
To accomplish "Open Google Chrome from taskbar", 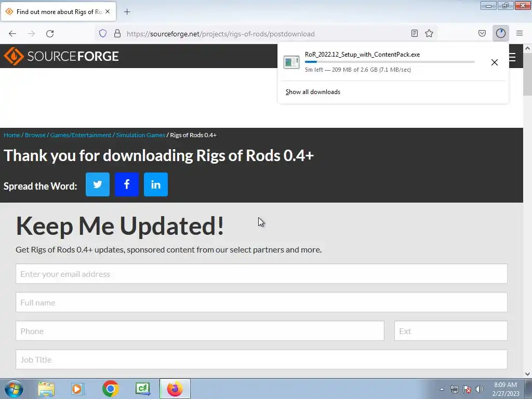I will [x=110, y=389].
